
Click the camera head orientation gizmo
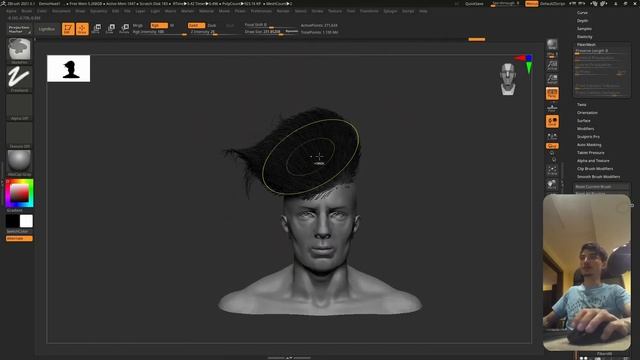pos(508,79)
